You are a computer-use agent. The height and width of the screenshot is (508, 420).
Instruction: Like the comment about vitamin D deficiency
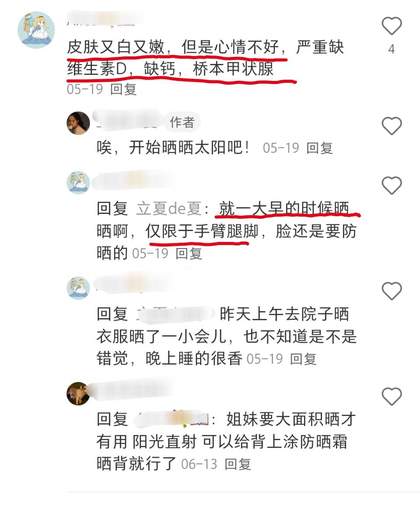coord(392,26)
